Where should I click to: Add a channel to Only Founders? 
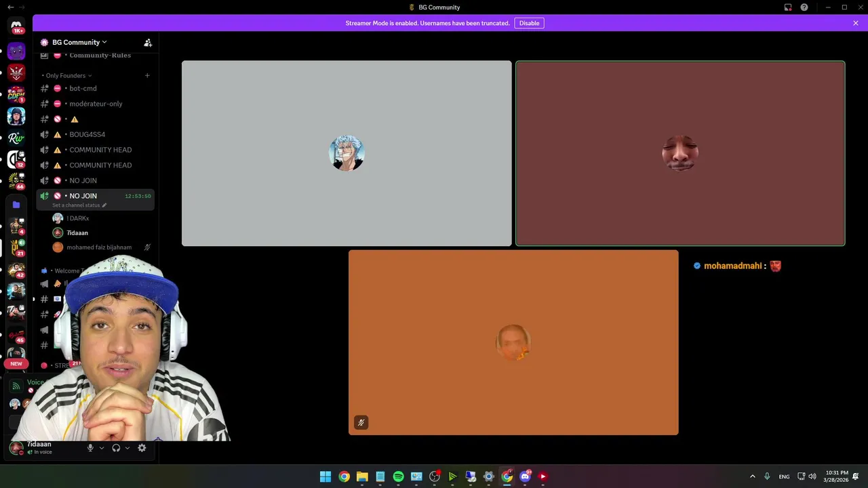tap(147, 75)
